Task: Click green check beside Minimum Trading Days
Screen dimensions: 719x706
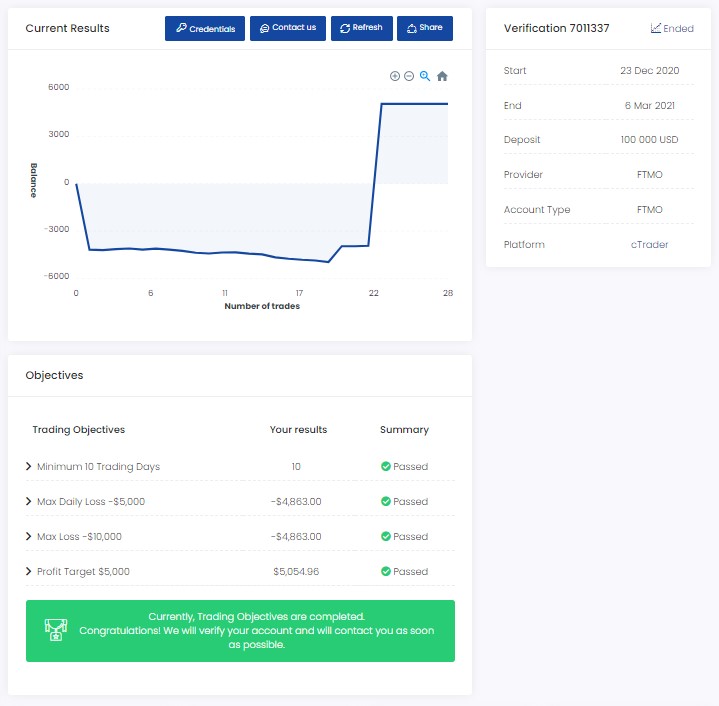Action: (x=385, y=467)
